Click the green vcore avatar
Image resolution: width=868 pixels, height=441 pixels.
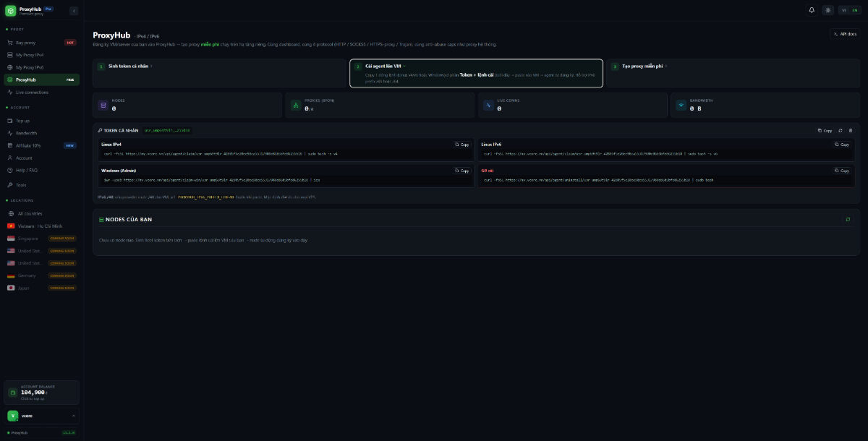coord(12,416)
